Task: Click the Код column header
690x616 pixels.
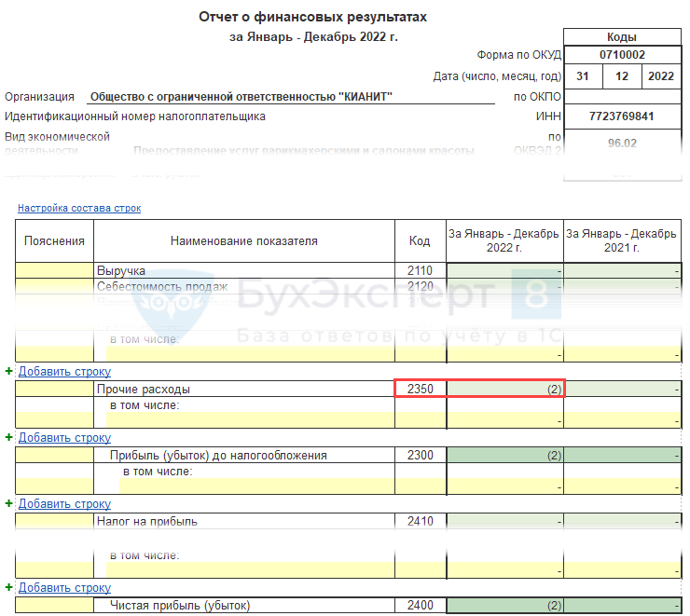Action: coord(421,241)
